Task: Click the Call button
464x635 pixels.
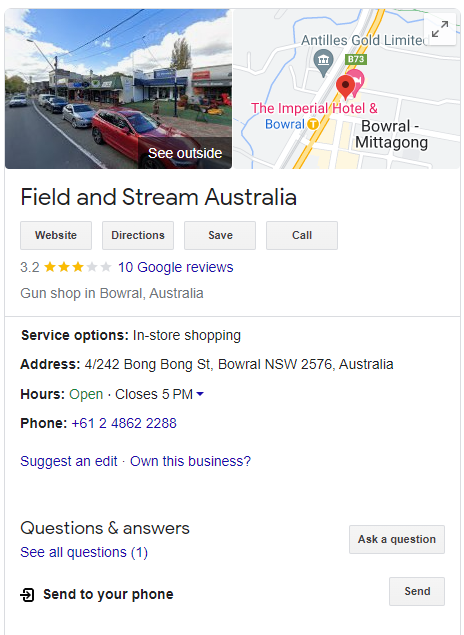Action: tap(302, 235)
